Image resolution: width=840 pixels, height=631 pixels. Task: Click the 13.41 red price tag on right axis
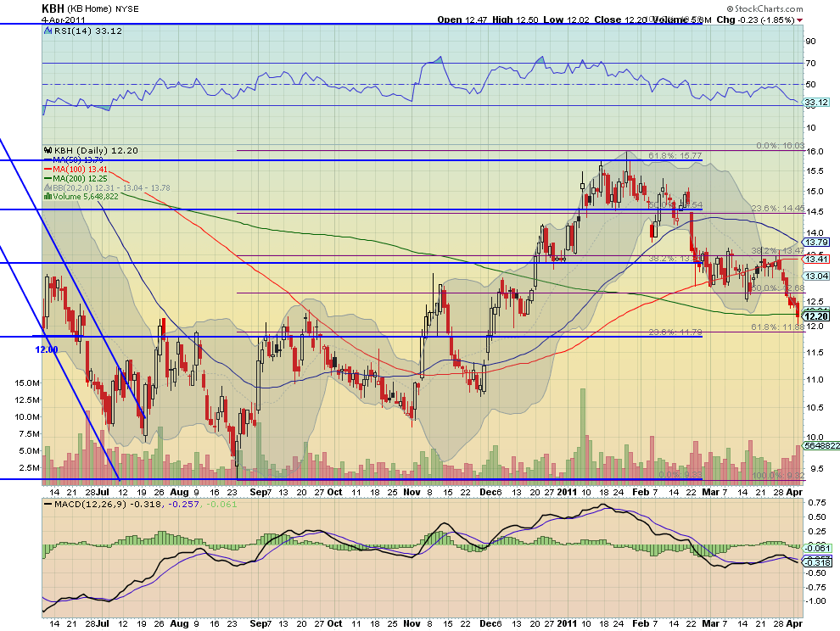pos(816,260)
